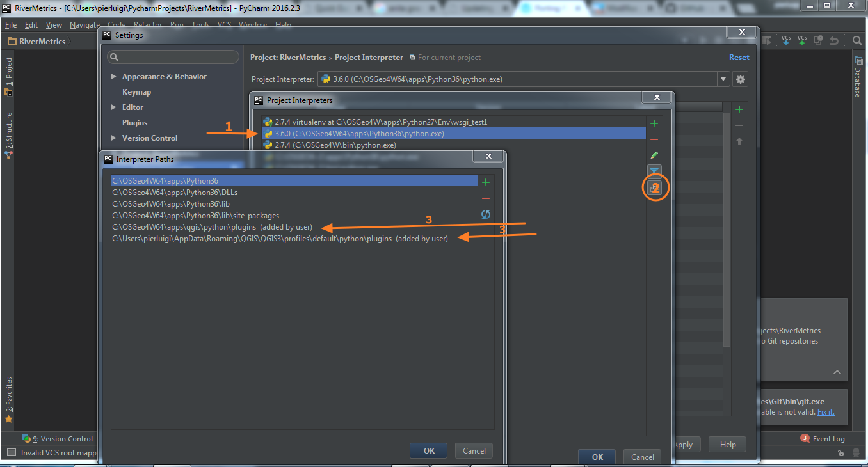Click the 'Fix it.' link
This screenshot has width=868, height=467.
click(826, 412)
